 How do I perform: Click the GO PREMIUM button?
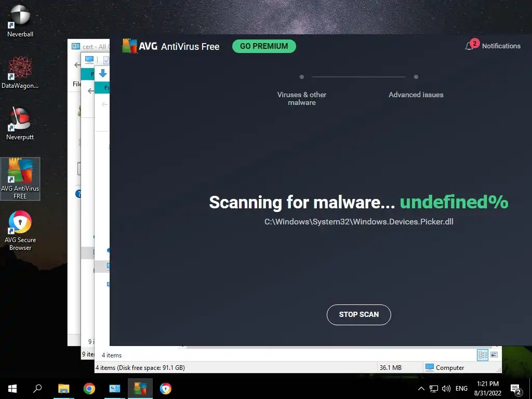pyautogui.click(x=264, y=46)
